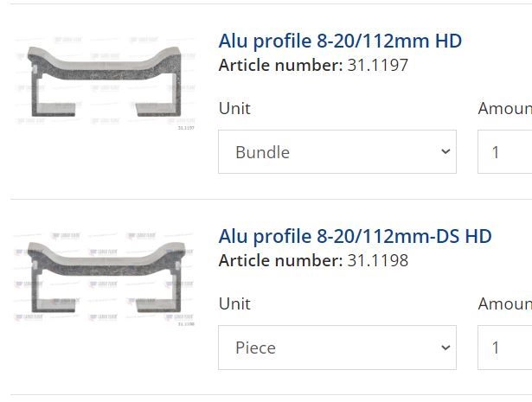Viewport: 532px width, 402px height.
Task: Click the "Article number:" label of the second product
Action: (x=280, y=260)
